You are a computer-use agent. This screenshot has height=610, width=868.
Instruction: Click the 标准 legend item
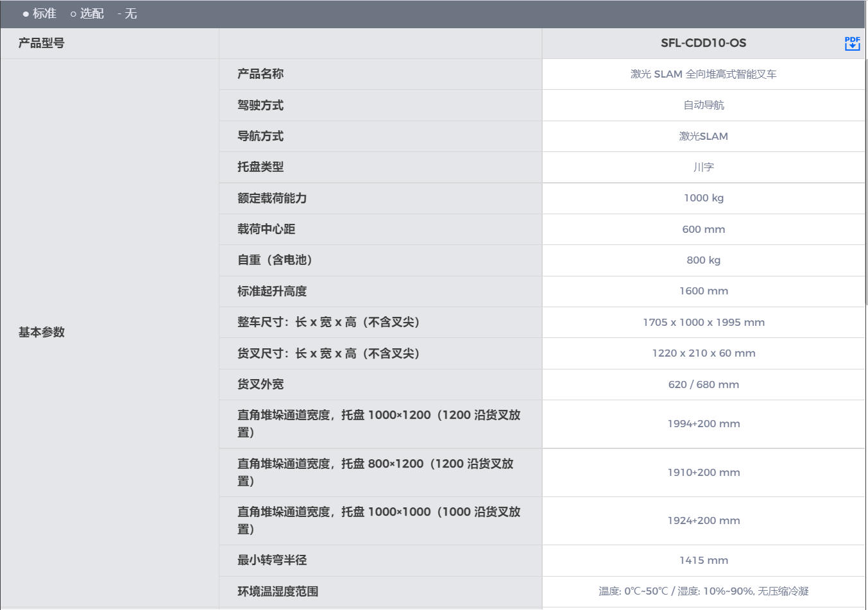40,13
